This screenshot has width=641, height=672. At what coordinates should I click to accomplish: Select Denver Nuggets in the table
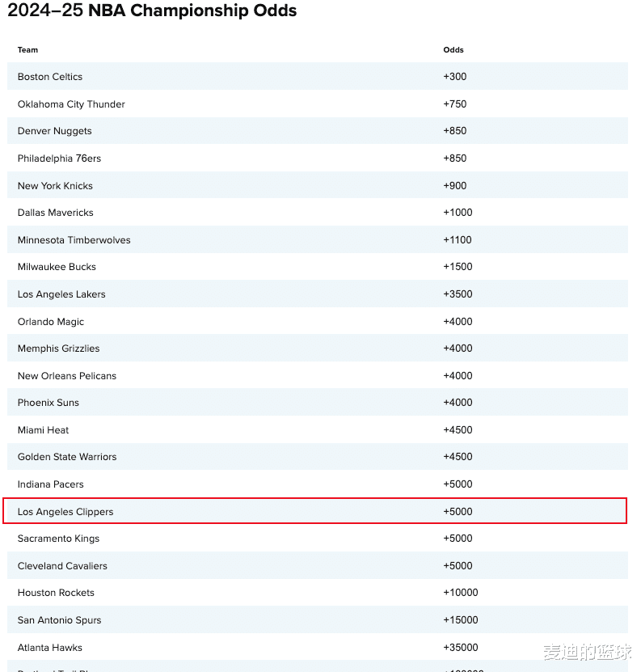coord(55,131)
